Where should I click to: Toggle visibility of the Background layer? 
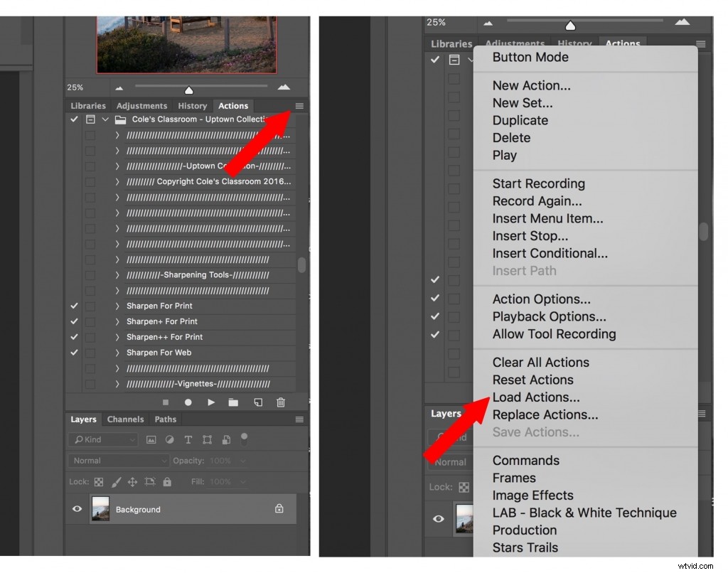[77, 508]
